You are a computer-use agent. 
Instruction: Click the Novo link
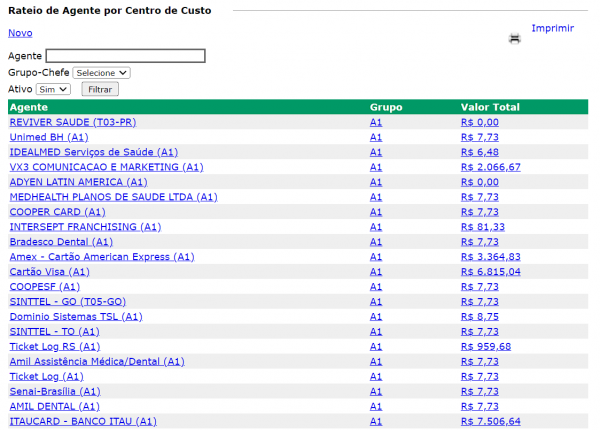coord(20,33)
